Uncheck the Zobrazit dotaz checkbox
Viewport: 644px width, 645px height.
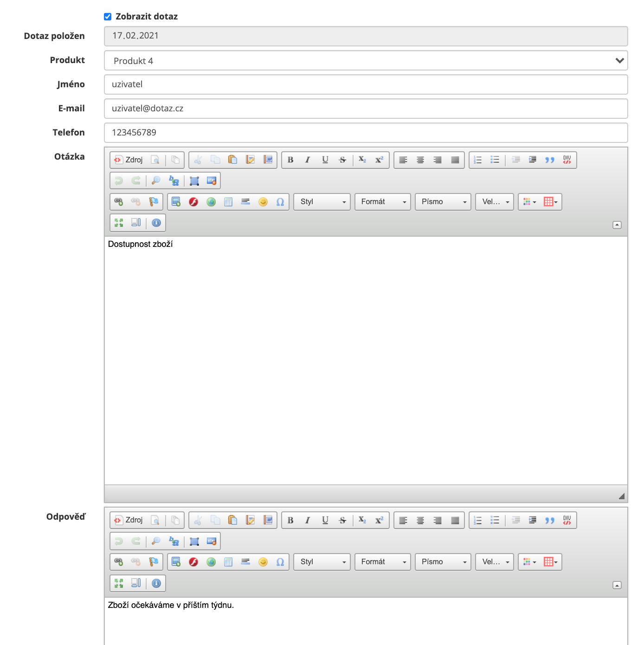click(108, 17)
